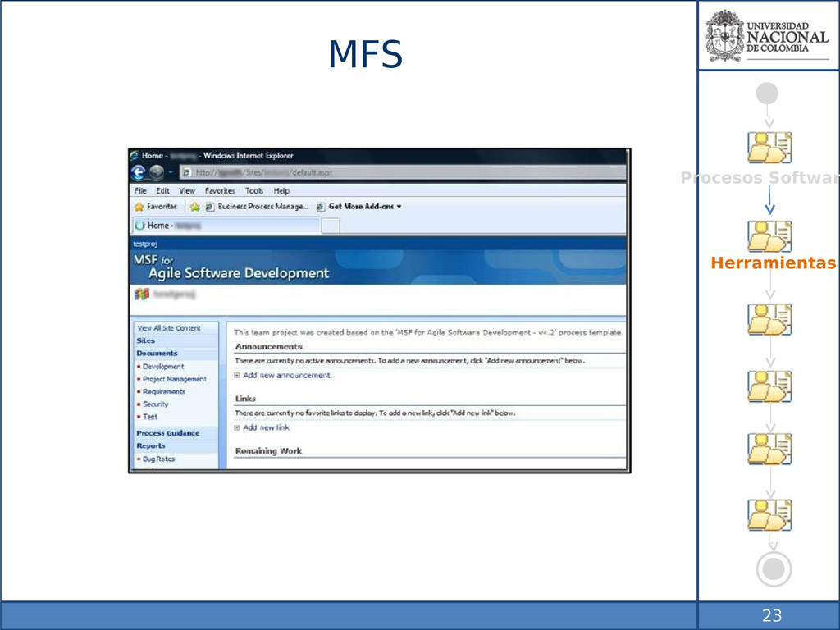Viewport: 840px width, 630px height.
Task: Click the end circle of the roadmap
Action: click(774, 569)
